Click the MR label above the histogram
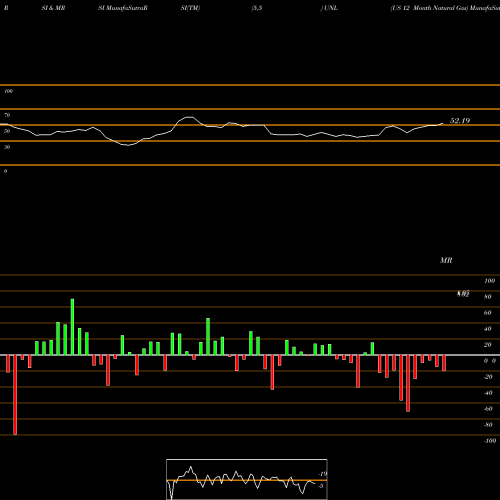 (x=446, y=260)
